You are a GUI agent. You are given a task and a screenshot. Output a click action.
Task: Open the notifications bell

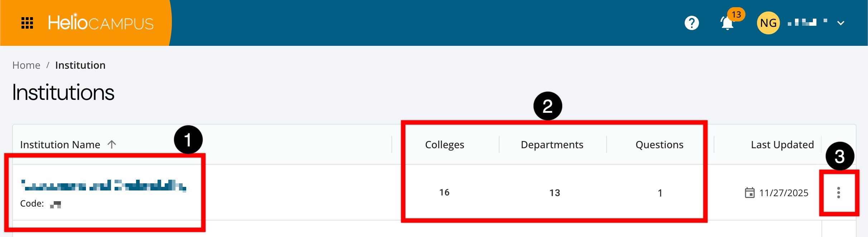[727, 24]
